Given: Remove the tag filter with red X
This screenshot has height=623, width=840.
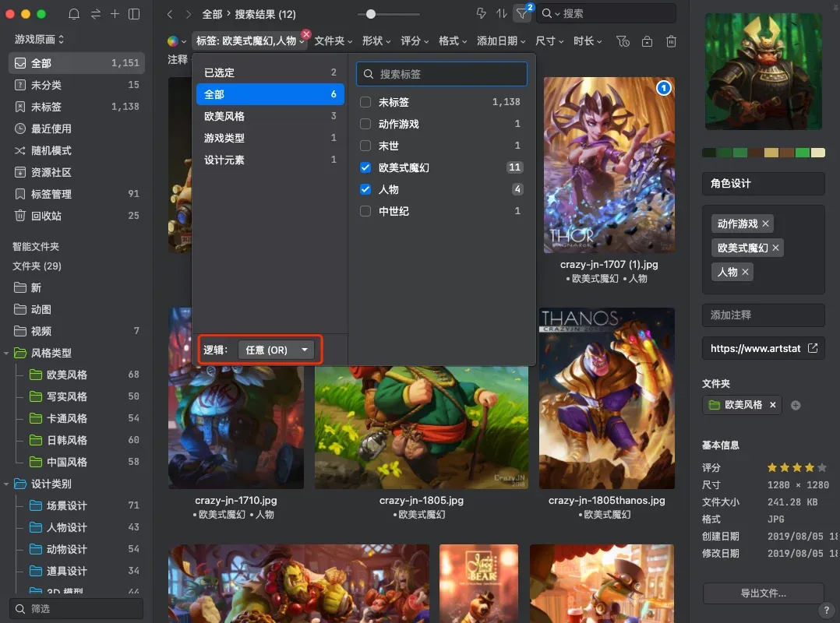Looking at the screenshot, I should pyautogui.click(x=306, y=34).
